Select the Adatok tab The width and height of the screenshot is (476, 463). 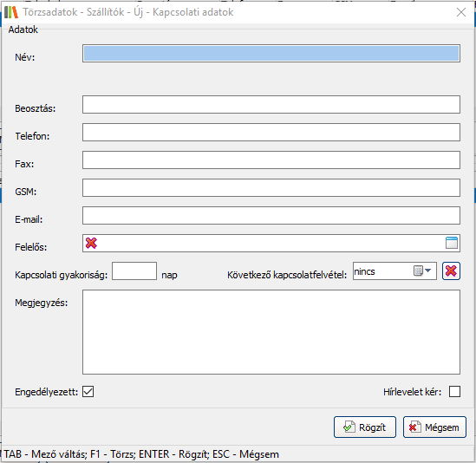coord(23,29)
